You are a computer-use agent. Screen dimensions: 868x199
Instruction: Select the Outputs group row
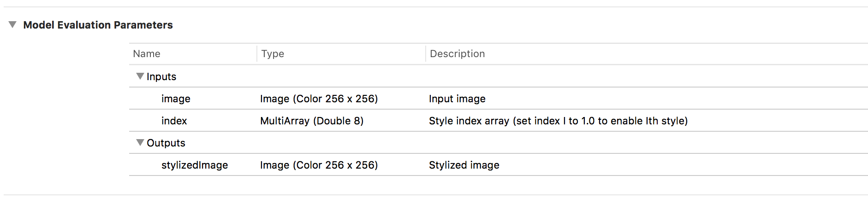pyautogui.click(x=499, y=142)
